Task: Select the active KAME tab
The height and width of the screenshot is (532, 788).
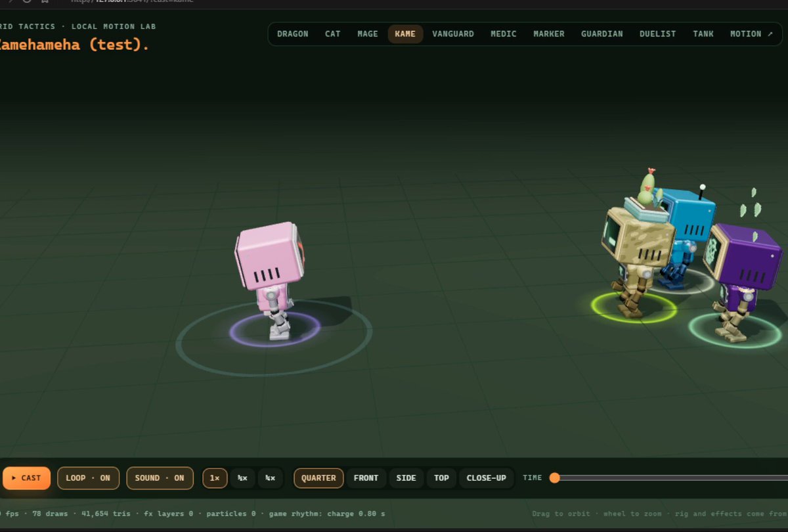Action: pos(405,34)
